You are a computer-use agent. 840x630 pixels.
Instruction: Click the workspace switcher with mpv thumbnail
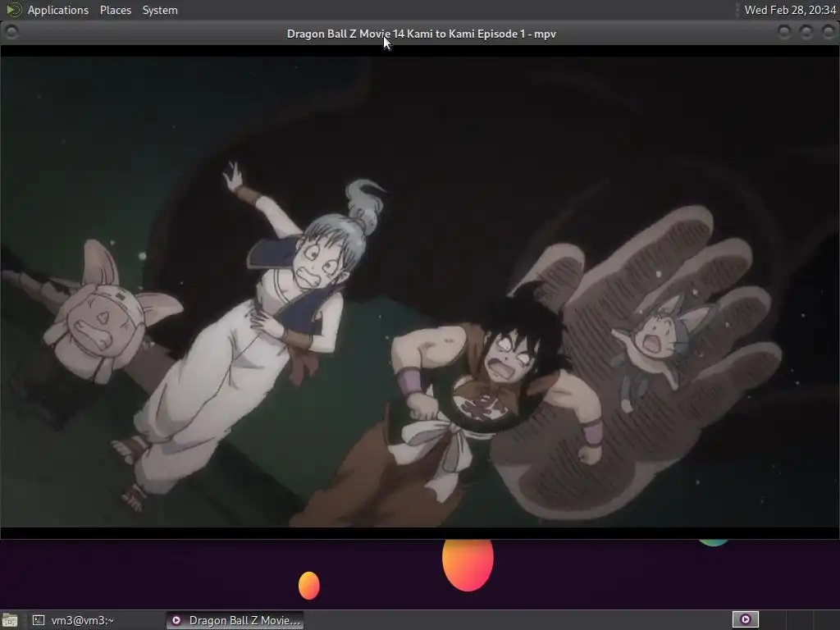pos(745,620)
